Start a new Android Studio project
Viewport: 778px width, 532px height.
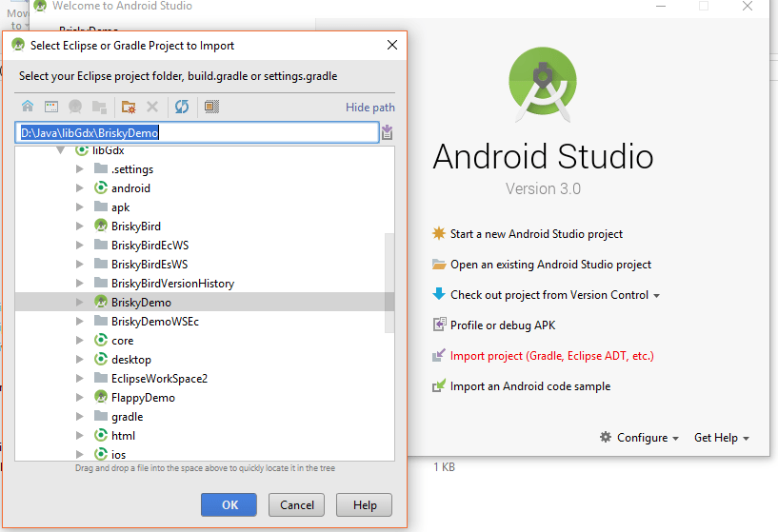coord(536,234)
